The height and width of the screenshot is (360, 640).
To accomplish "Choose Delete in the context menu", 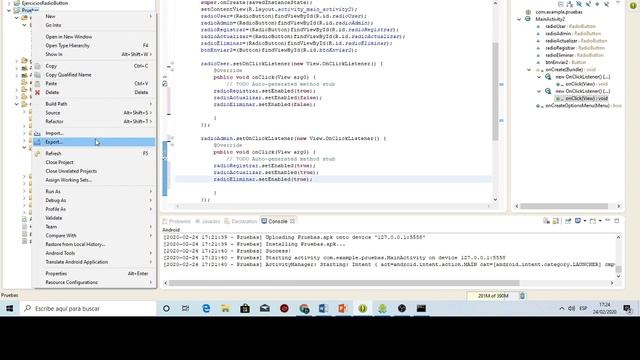I will click(94, 92).
